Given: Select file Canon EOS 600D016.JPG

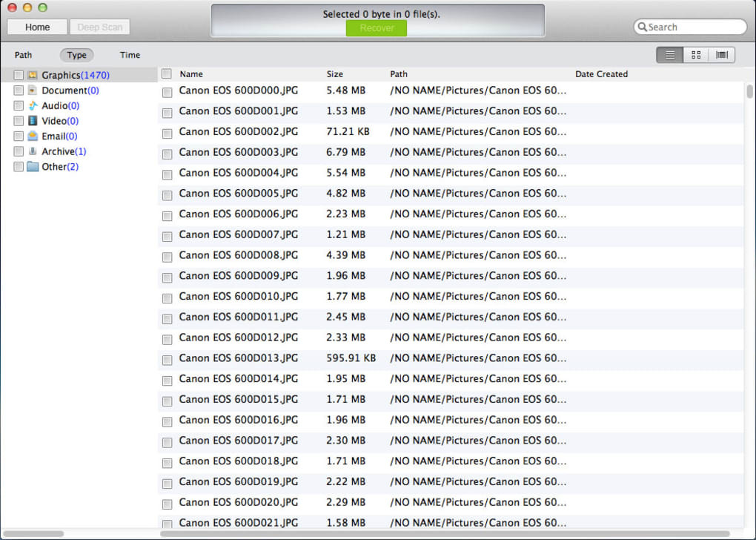Looking at the screenshot, I should click(x=238, y=420).
